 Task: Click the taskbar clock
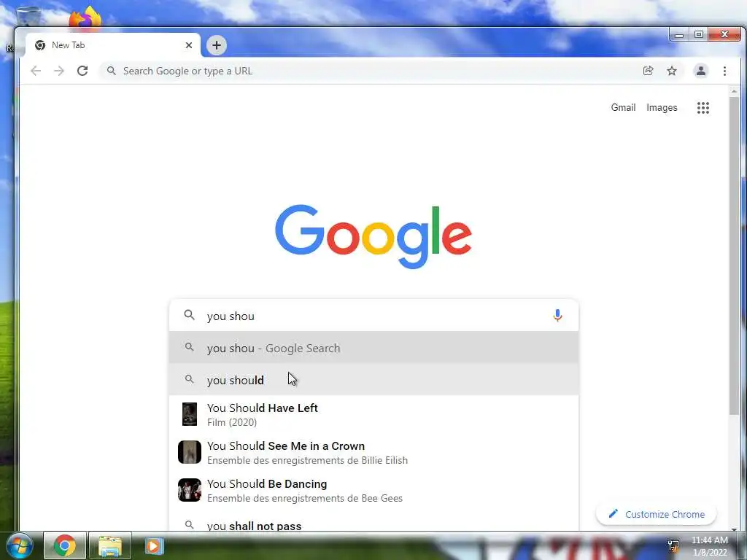click(x=710, y=545)
